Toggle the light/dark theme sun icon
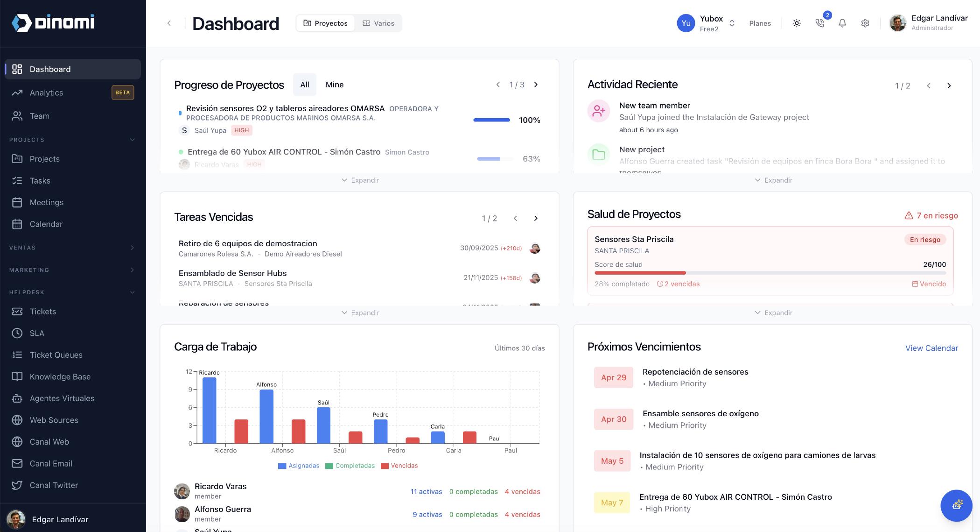 (797, 23)
